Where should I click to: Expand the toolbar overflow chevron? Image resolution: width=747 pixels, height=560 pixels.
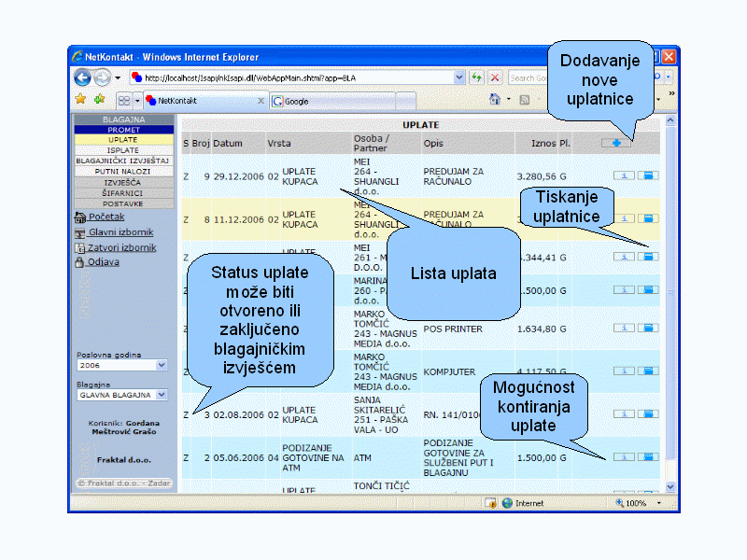coord(671,93)
